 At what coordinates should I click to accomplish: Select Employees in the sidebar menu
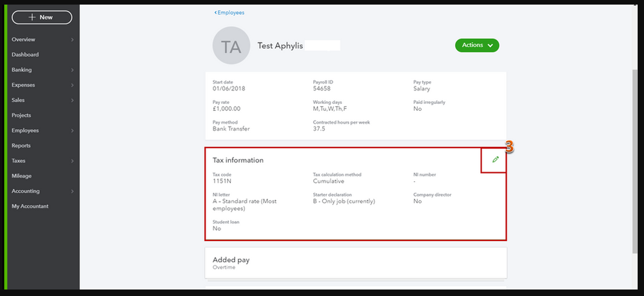tap(25, 130)
